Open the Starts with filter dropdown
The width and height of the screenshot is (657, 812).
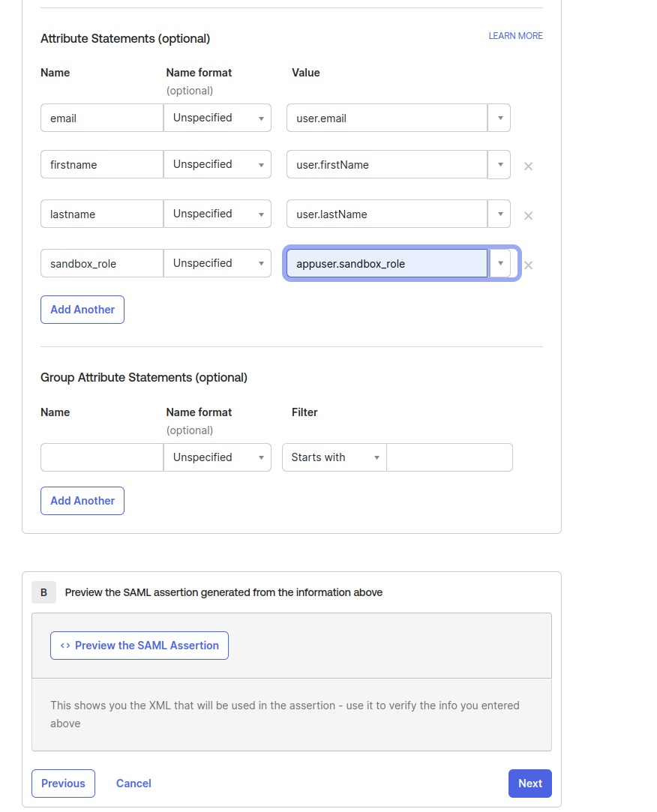pyautogui.click(x=334, y=457)
